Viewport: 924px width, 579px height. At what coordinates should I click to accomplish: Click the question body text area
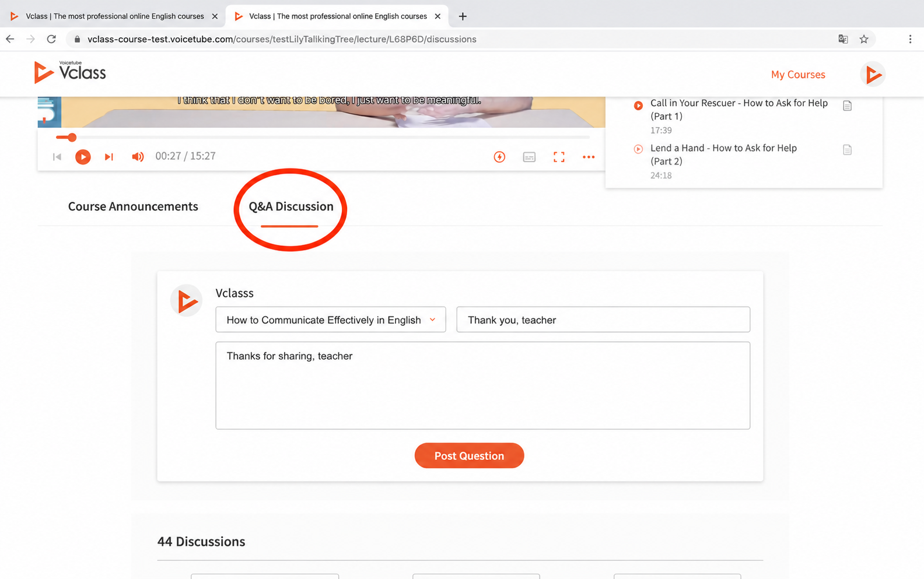(x=483, y=385)
